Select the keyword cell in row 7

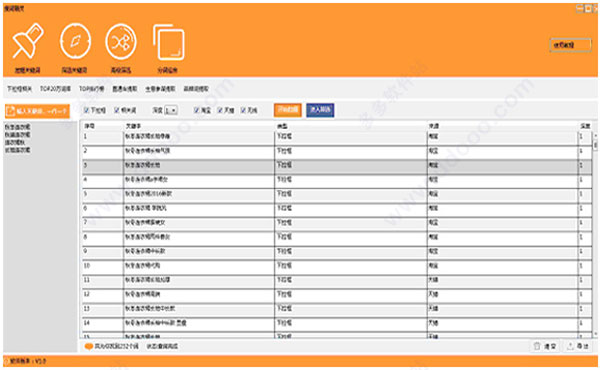(199, 223)
